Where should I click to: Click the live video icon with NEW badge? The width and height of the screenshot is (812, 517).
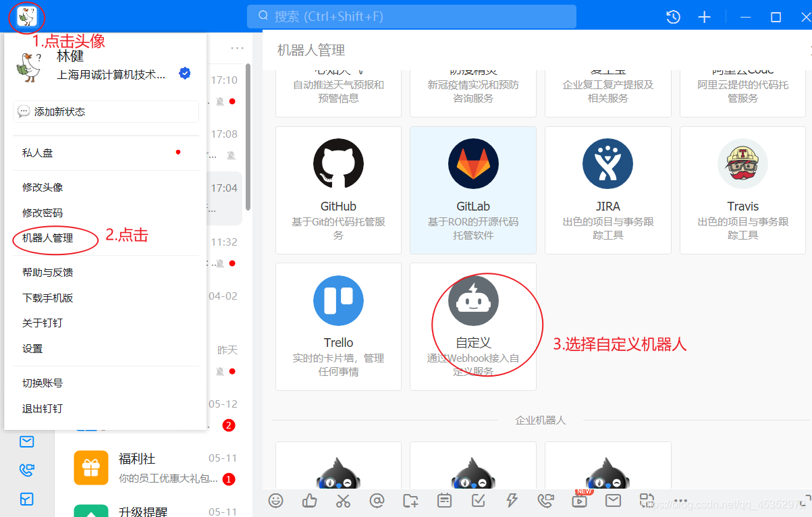(x=579, y=501)
